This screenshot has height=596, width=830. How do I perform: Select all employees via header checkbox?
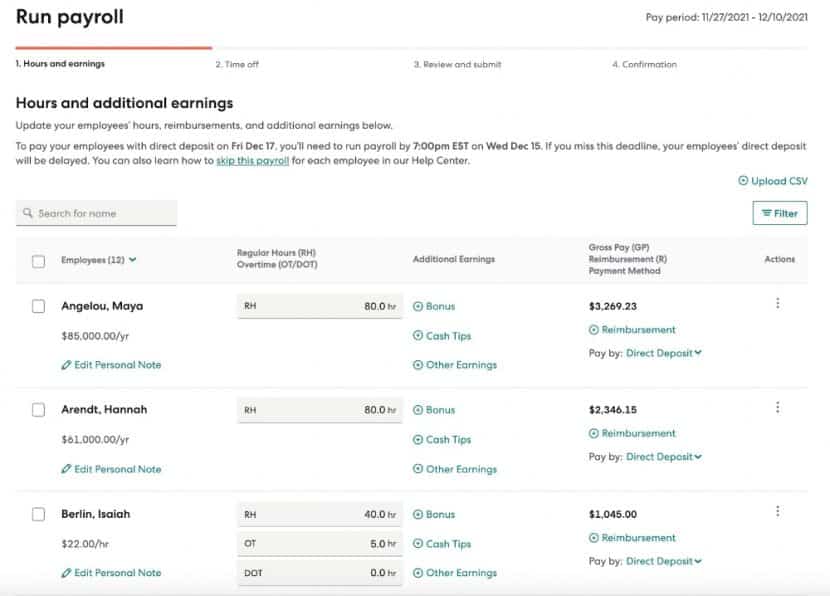click(37, 259)
